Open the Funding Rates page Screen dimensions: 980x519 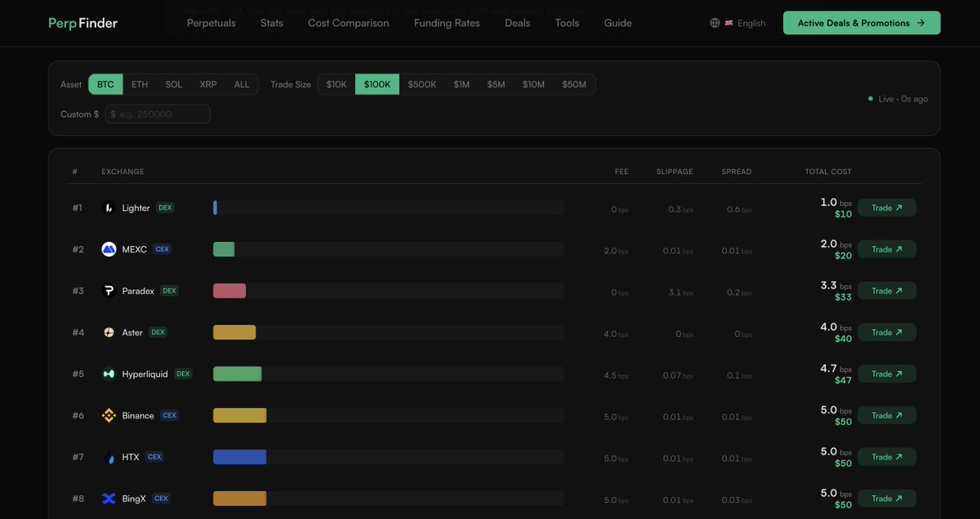(x=446, y=23)
